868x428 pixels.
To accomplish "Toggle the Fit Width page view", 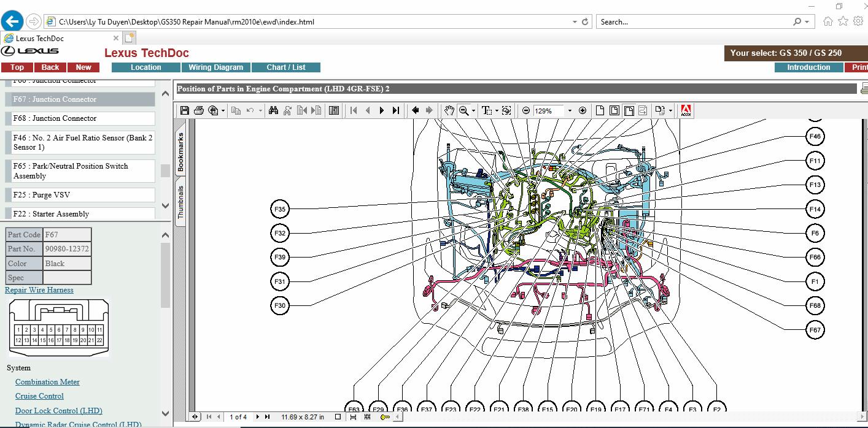I will pyautogui.click(x=629, y=110).
